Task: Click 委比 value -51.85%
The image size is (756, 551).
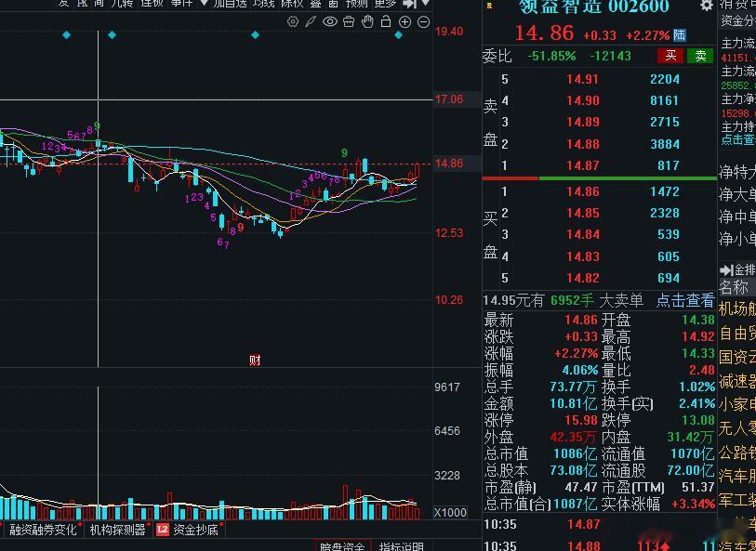Action: [x=552, y=56]
